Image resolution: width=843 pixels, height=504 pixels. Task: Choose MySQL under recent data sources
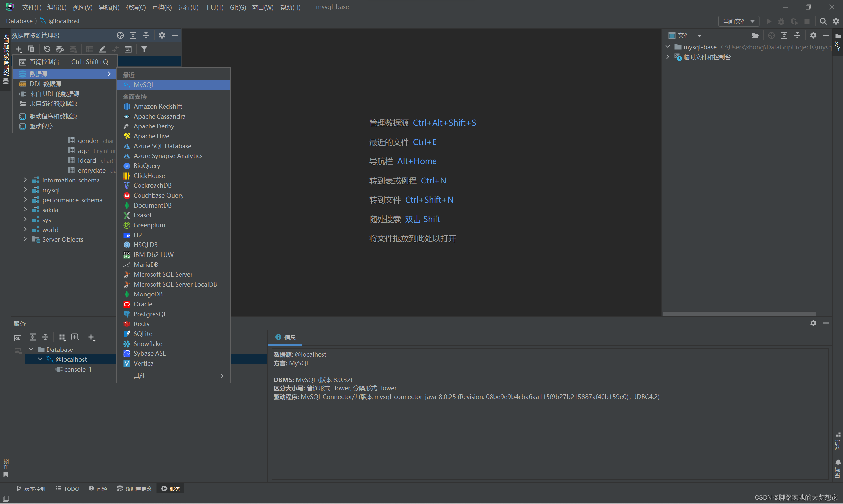(x=144, y=85)
